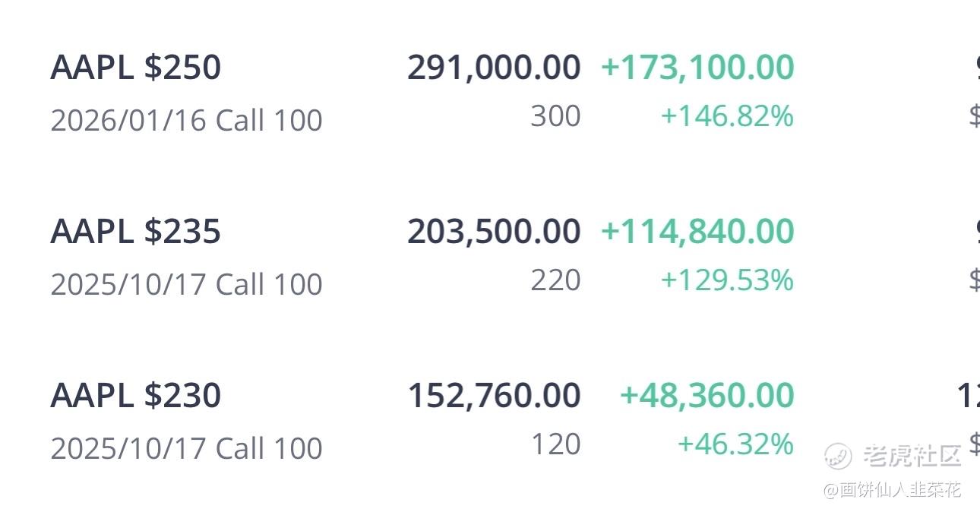Open the AAPL $250 call position
Image resolution: width=980 pixels, height=512 pixels.
pos(490,92)
